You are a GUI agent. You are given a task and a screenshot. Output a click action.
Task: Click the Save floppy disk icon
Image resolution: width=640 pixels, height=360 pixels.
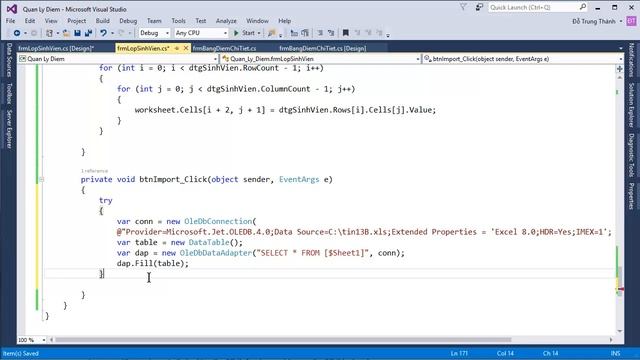click(77, 33)
